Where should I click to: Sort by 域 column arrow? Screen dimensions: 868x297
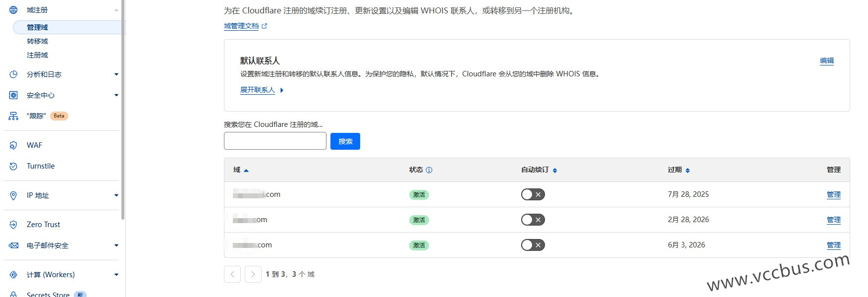point(246,171)
